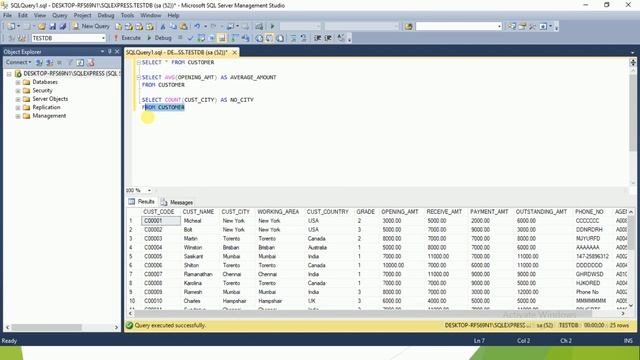Undo the last edit

(x=197, y=26)
